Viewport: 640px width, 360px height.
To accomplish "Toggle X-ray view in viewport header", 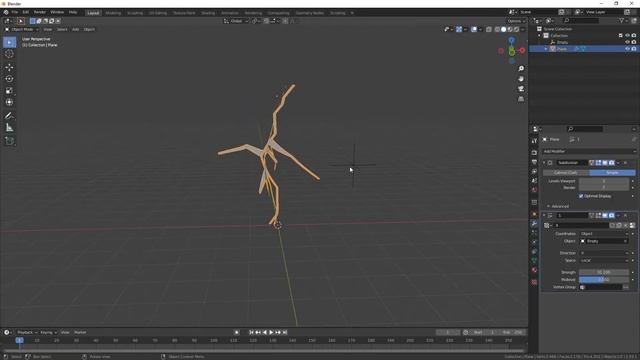I will (x=489, y=29).
